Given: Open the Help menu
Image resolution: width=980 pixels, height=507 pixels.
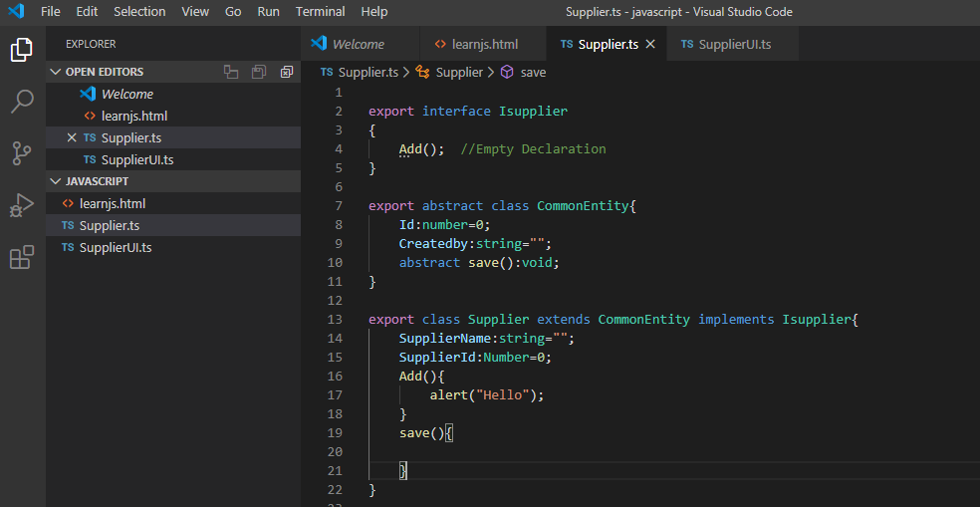Looking at the screenshot, I should point(374,12).
